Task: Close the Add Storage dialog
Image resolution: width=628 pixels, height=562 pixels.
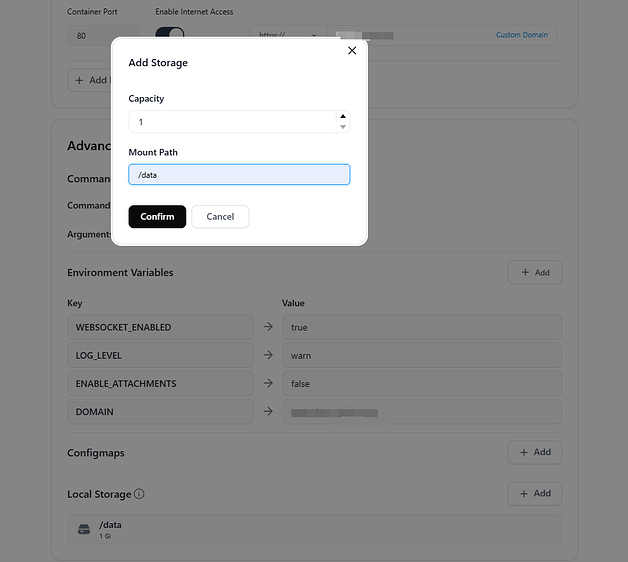Action: tap(351, 51)
